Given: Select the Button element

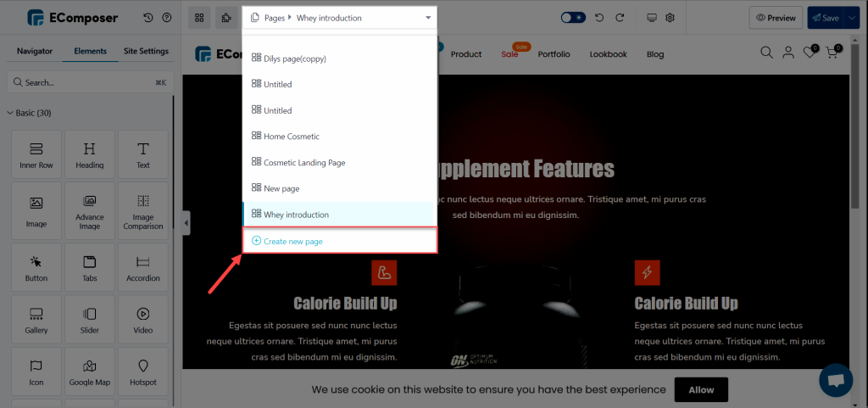Looking at the screenshot, I should 36,268.
